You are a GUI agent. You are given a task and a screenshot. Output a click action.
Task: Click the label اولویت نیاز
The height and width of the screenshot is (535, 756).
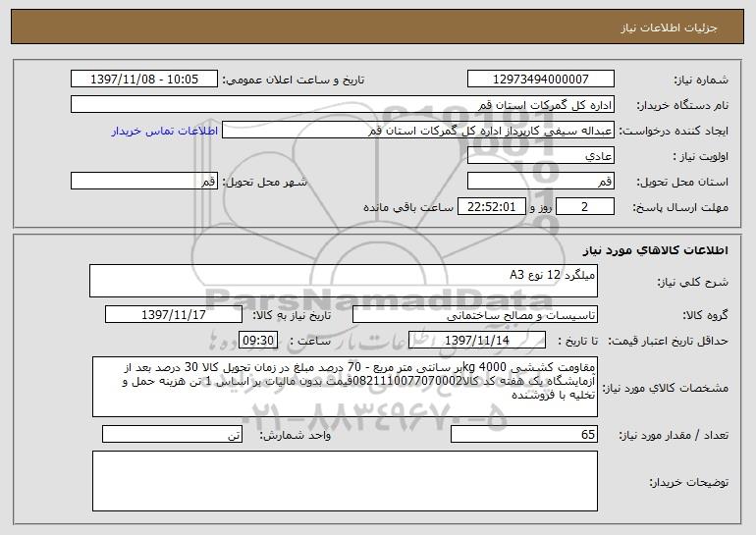point(701,157)
